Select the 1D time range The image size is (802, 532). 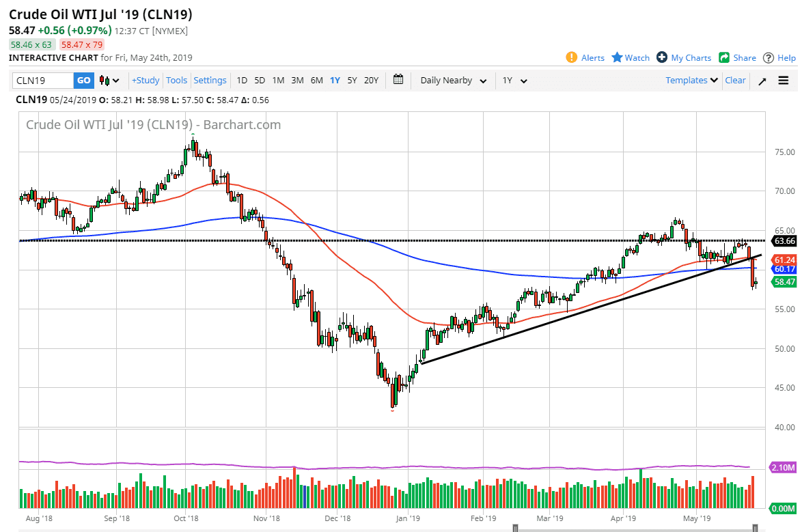(x=242, y=81)
